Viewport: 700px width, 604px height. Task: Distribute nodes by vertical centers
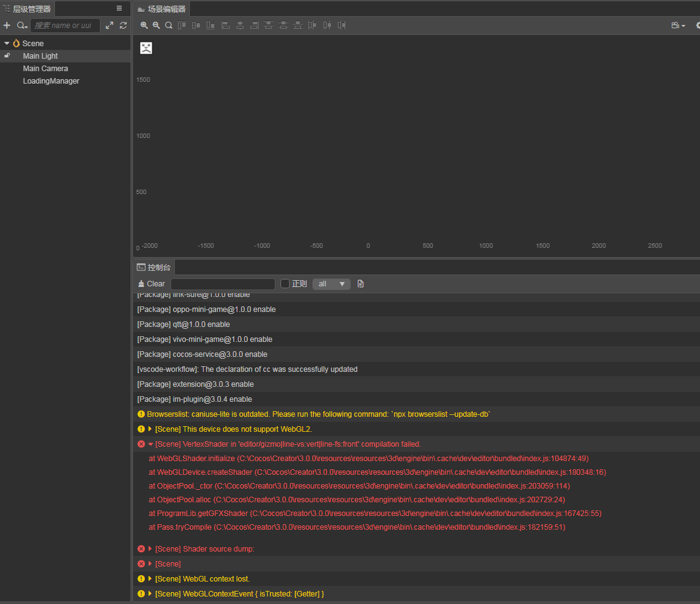point(283,26)
